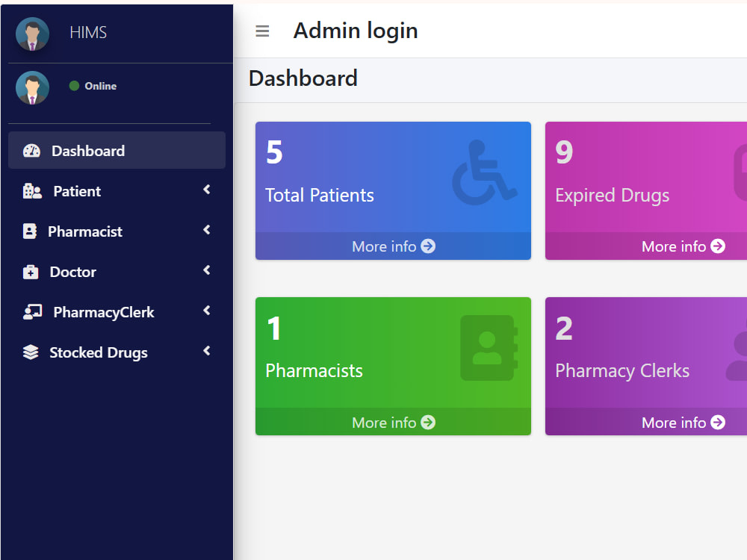Click the Patient hospital-user icon
This screenshot has width=747, height=560.
click(32, 191)
